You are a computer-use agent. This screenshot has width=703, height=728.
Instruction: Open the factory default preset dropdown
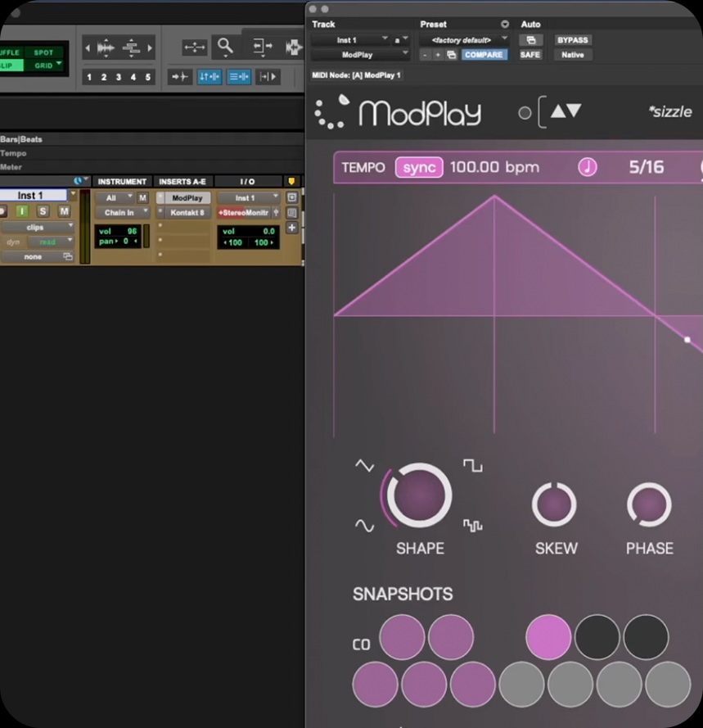465,40
